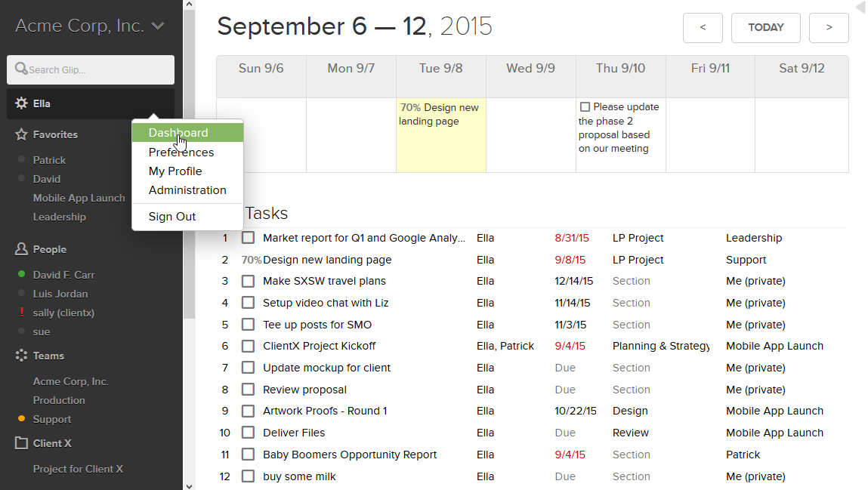Tick the checkbox for buy some milk
868x490 pixels.
[248, 476]
